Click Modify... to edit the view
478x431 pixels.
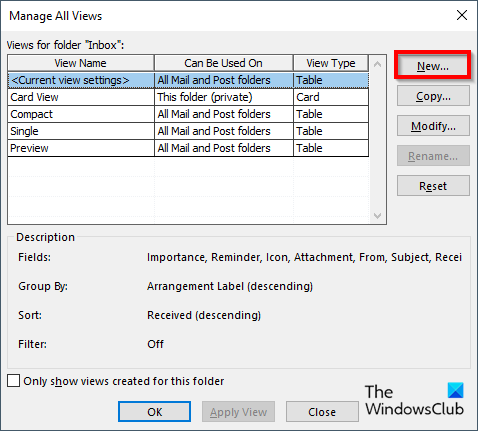click(433, 126)
